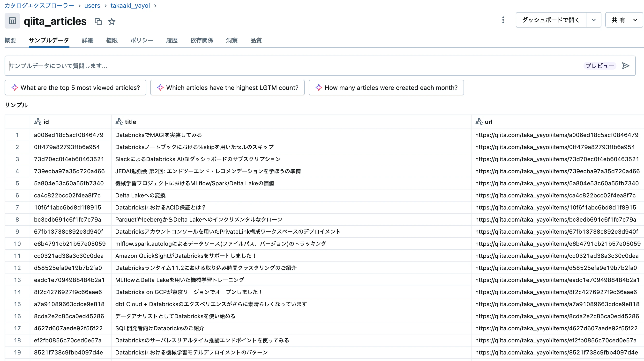Click url ending in bc3edb691c6f1fc7c79a
644x361 pixels.
pos(555,220)
